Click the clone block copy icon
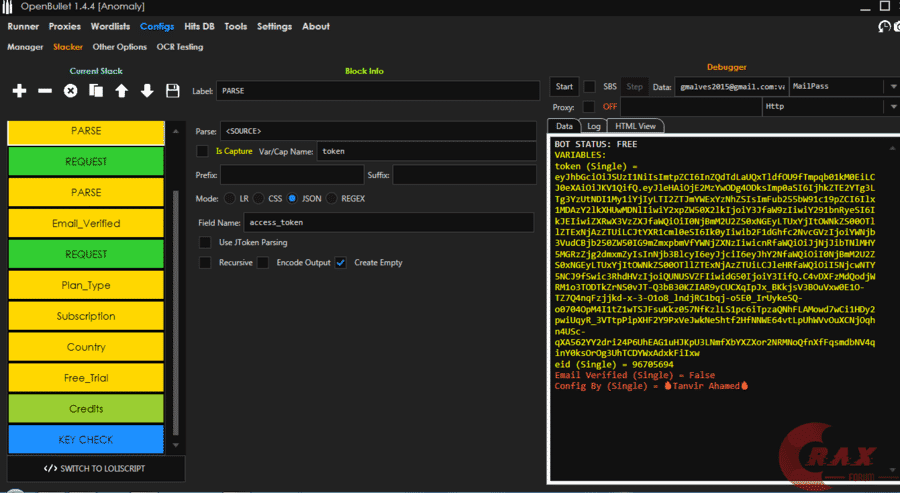 point(96,91)
